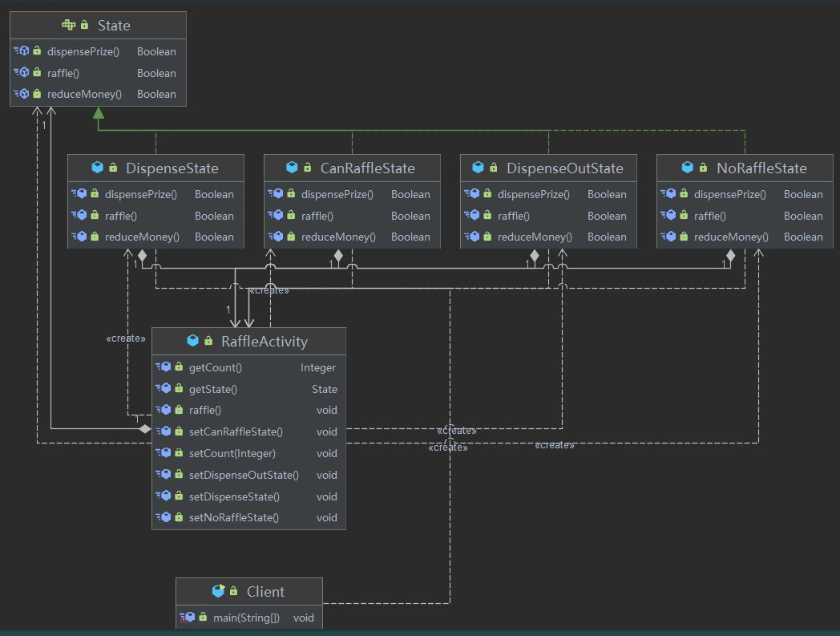Screen dimensions: 840x636
Task: Click void return type of main(String[])
Action: click(x=304, y=618)
